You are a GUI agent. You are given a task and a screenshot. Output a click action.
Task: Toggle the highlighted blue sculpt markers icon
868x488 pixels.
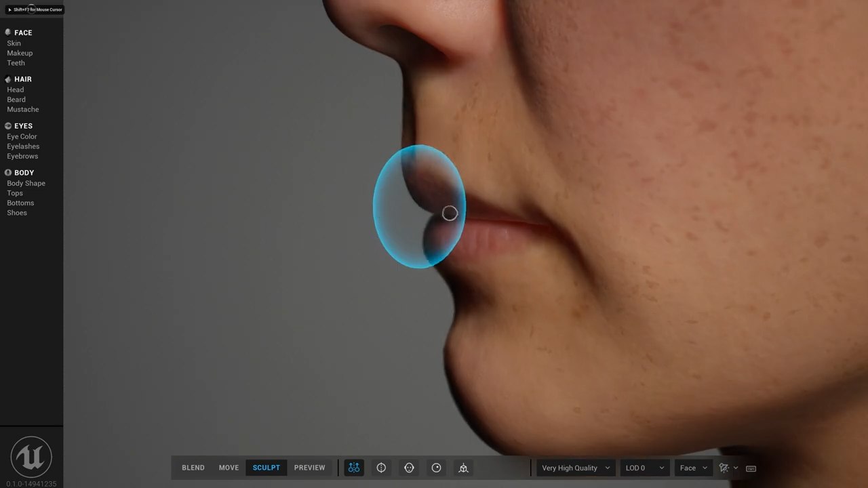pos(354,468)
